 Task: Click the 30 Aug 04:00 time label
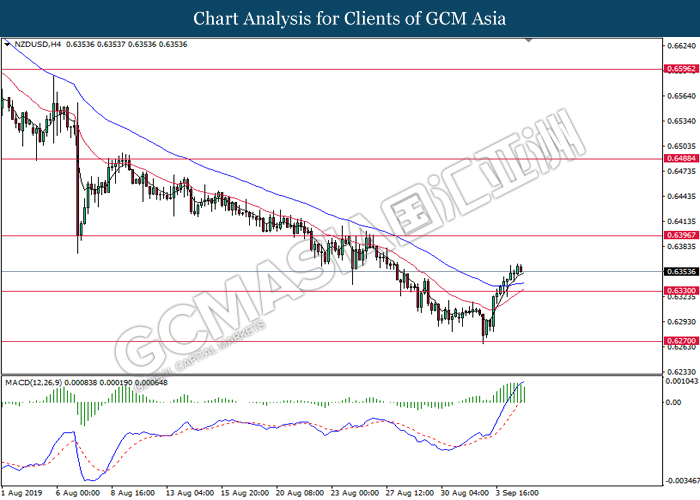click(465, 493)
